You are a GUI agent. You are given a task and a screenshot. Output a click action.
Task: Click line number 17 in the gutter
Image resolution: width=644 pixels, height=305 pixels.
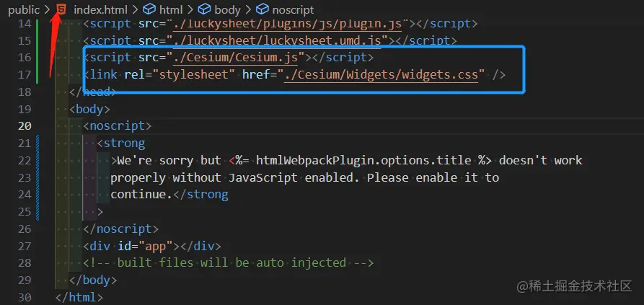click(x=25, y=75)
